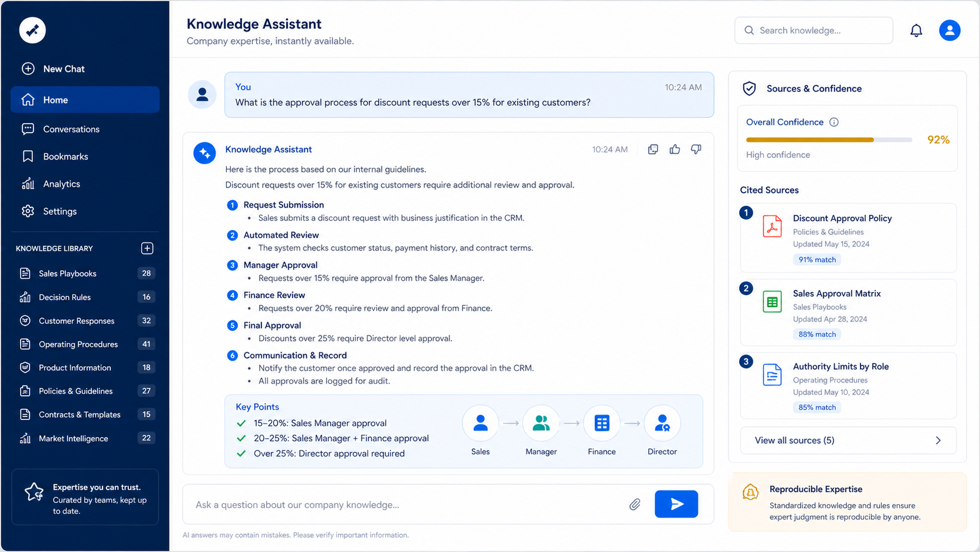Expand View all sources (5)
The width and height of the screenshot is (980, 552).
coord(848,441)
